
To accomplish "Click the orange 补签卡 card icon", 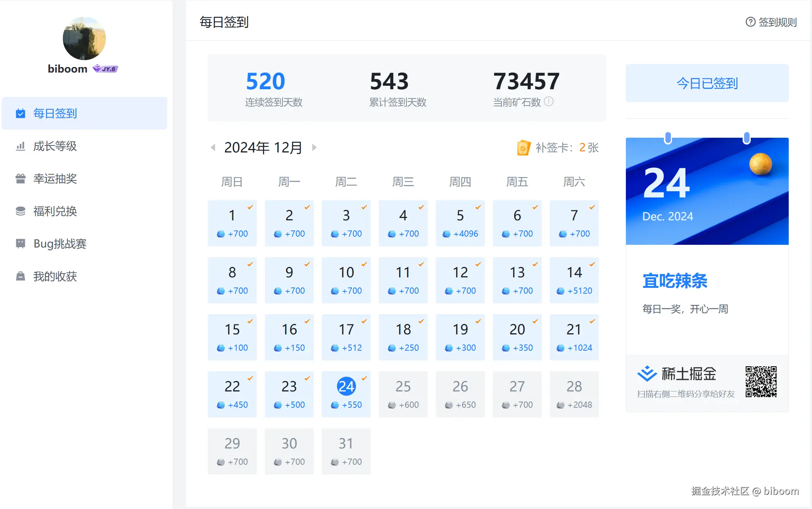I will pos(524,147).
